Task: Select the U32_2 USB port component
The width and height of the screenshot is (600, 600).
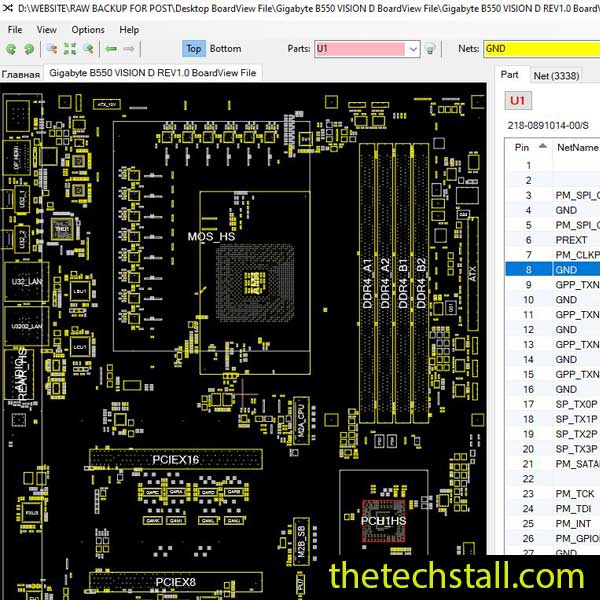Action: click(22, 239)
